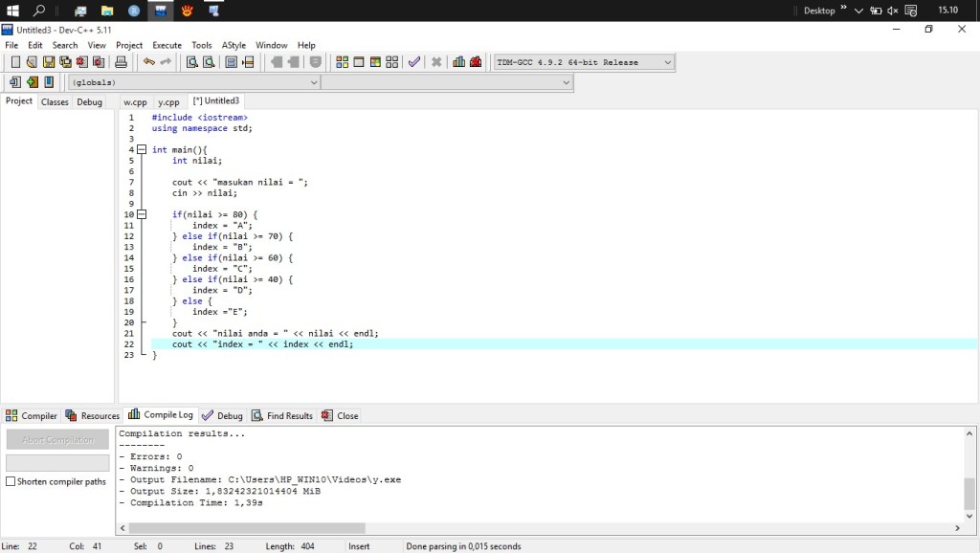The width and height of the screenshot is (980, 553).
Task: Click the Debug checkmark toolbar icon
Action: point(413,62)
